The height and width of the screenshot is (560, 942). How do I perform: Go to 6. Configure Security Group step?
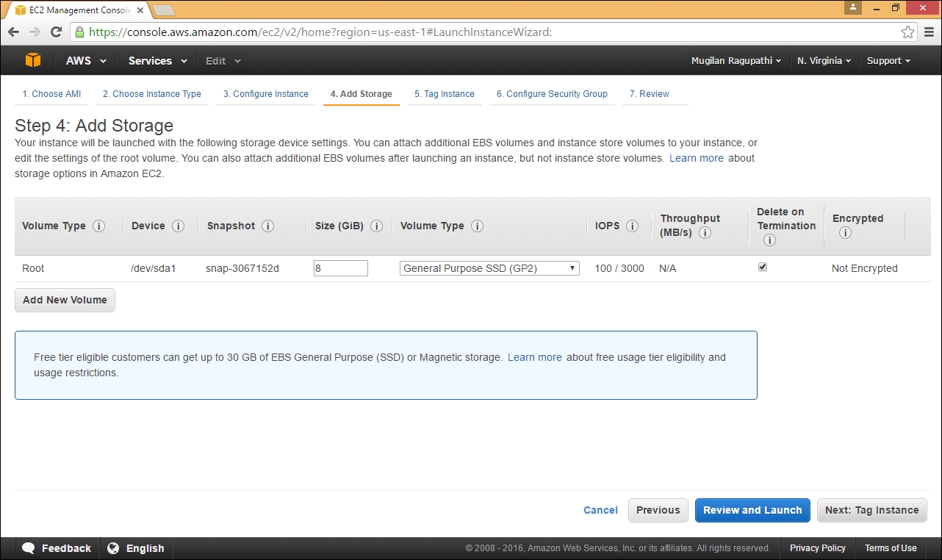(x=552, y=94)
